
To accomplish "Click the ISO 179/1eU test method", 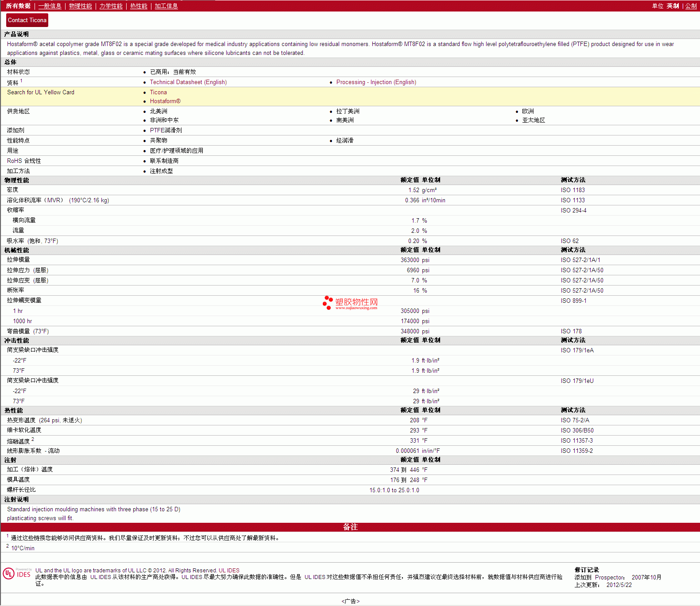I will (x=577, y=381).
